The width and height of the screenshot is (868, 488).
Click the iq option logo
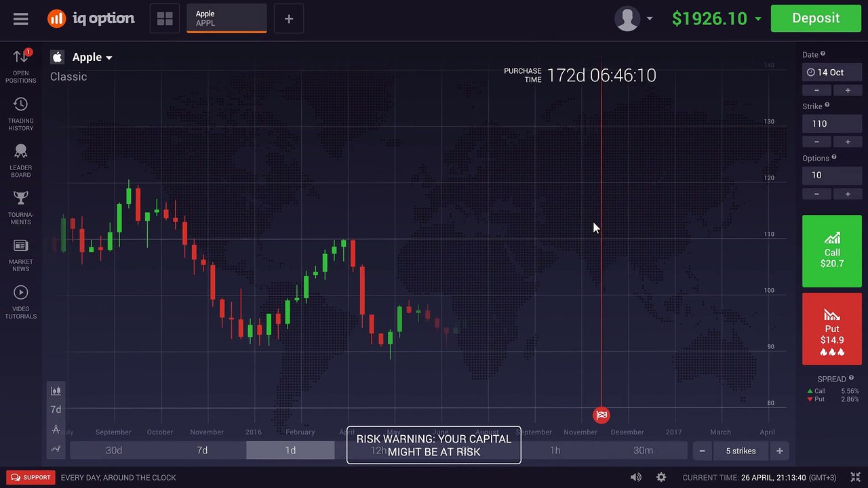point(91,18)
